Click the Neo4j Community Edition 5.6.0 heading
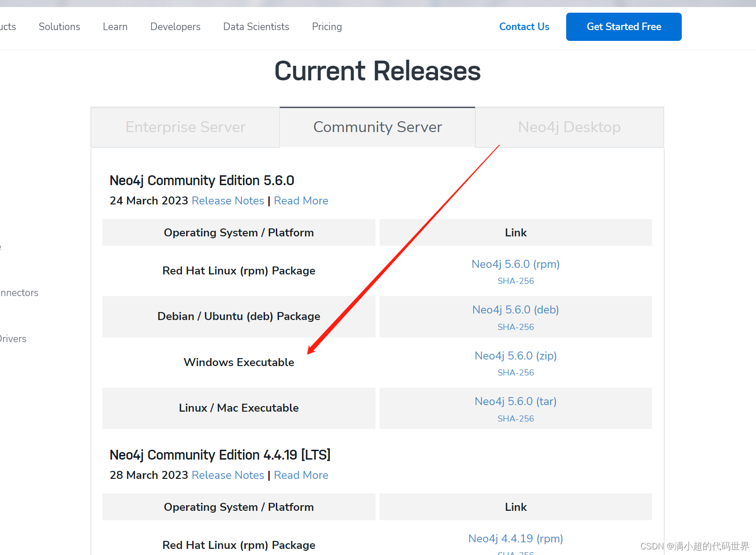The width and height of the screenshot is (756, 555). click(202, 180)
